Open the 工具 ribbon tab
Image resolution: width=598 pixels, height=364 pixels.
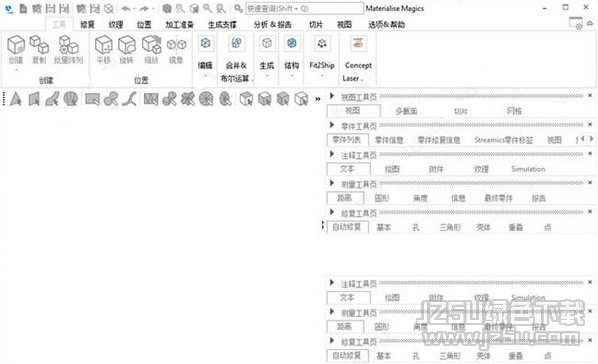(59, 25)
